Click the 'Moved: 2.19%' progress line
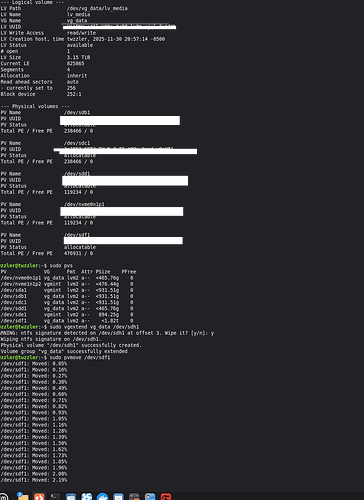This screenshot has width=364, height=500. [34, 480]
